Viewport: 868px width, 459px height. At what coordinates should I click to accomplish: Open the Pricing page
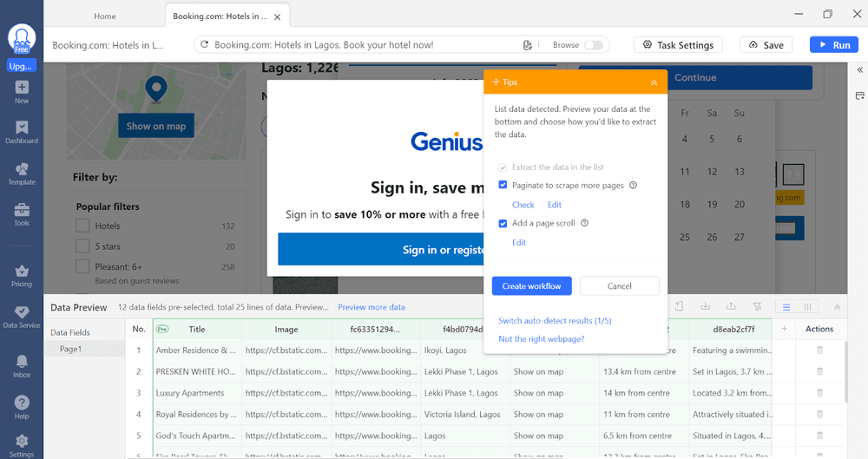pos(22,276)
